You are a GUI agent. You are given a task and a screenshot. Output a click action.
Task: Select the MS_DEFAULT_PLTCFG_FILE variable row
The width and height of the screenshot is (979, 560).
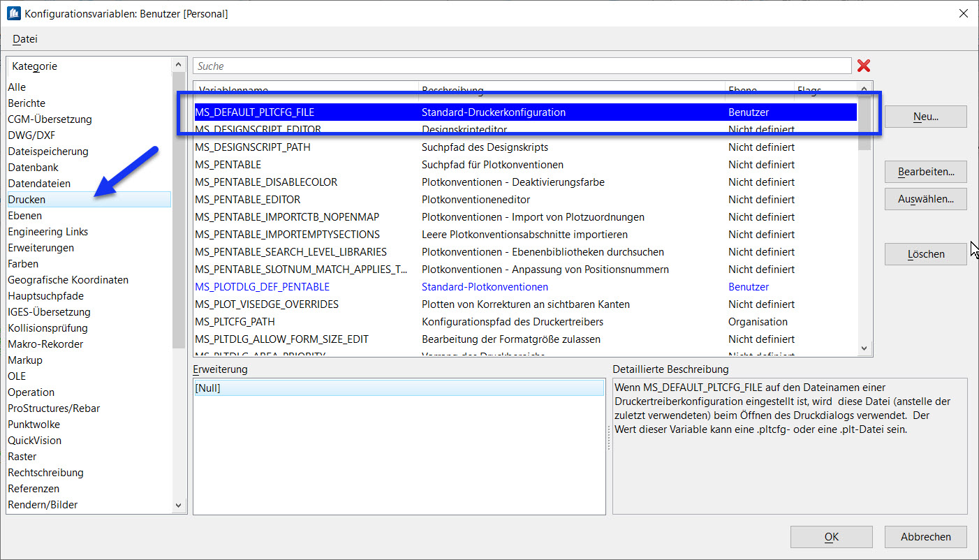pos(525,112)
